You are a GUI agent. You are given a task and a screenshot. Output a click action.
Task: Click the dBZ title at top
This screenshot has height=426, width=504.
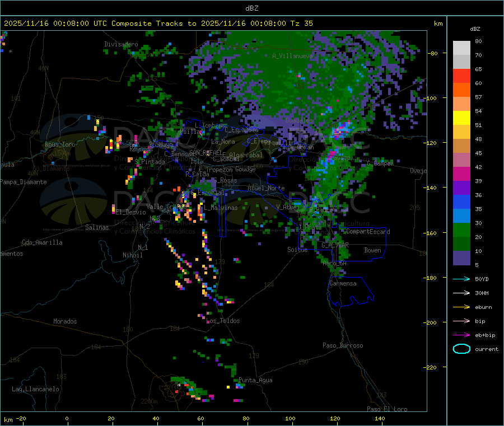[251, 8]
